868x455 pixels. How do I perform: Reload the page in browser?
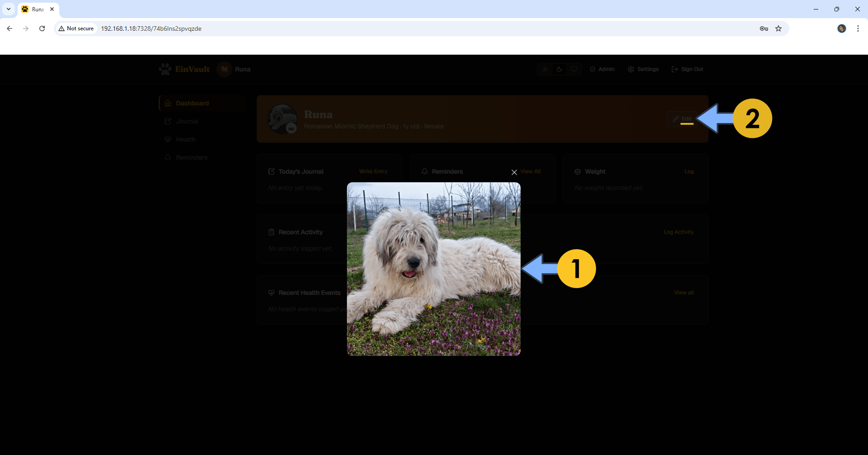coord(42,28)
